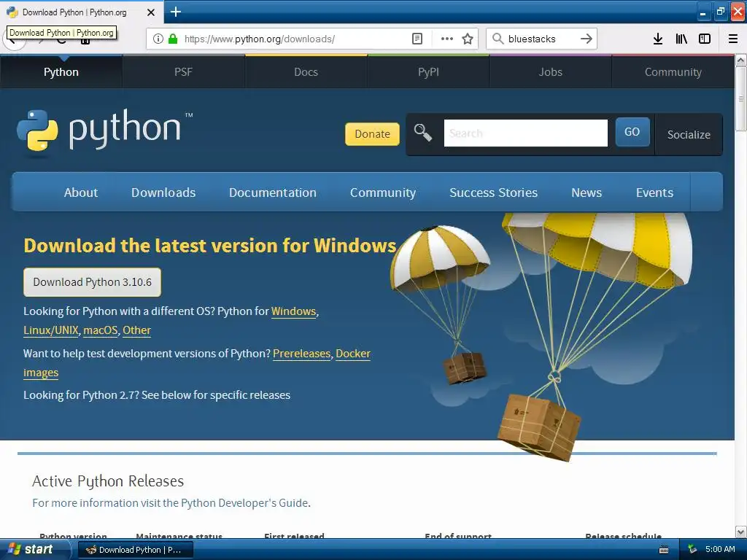Open the macOS download link
Screen dimensions: 747x560
tap(101, 330)
